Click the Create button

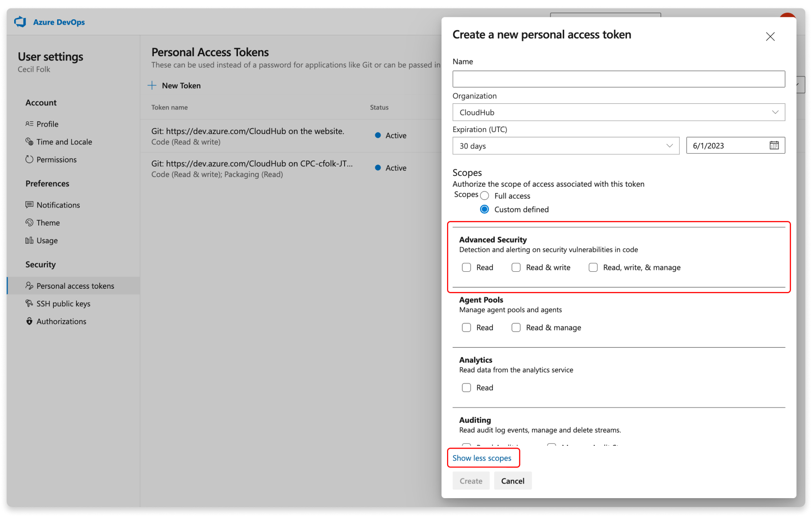click(x=471, y=481)
